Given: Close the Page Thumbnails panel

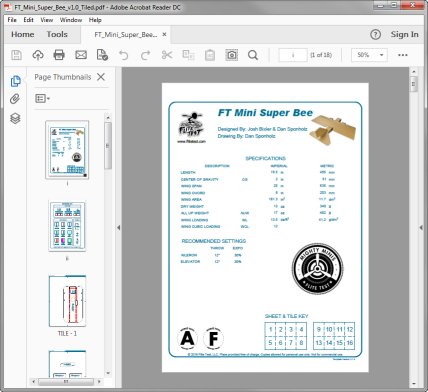Looking at the screenshot, I should click(101, 77).
